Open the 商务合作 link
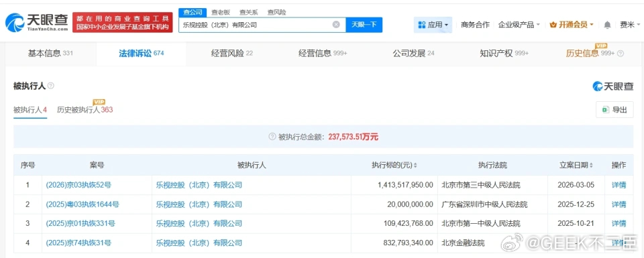 475,25
